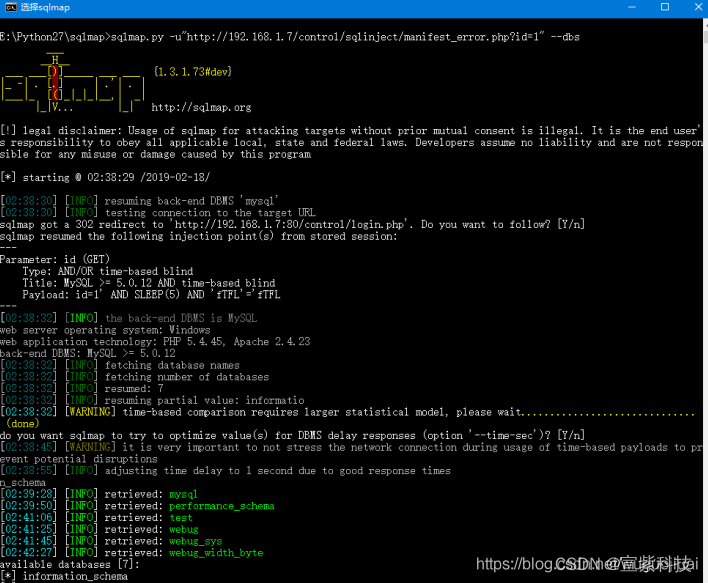Click the 02:38:45 WARNING about stressing network

tap(351, 453)
